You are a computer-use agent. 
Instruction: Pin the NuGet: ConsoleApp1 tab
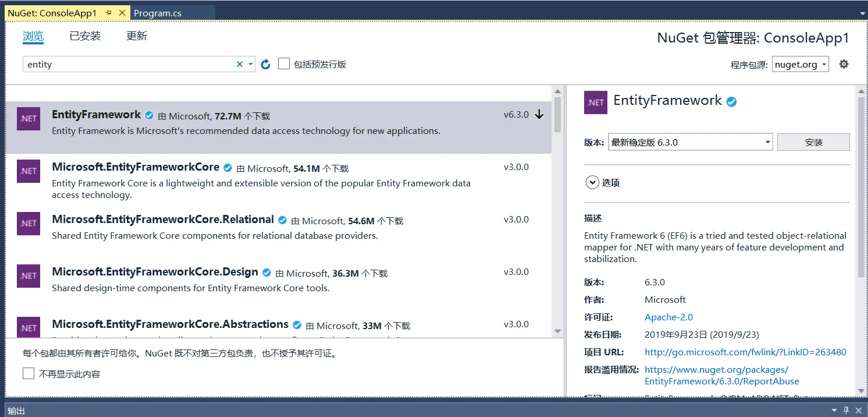pos(108,13)
